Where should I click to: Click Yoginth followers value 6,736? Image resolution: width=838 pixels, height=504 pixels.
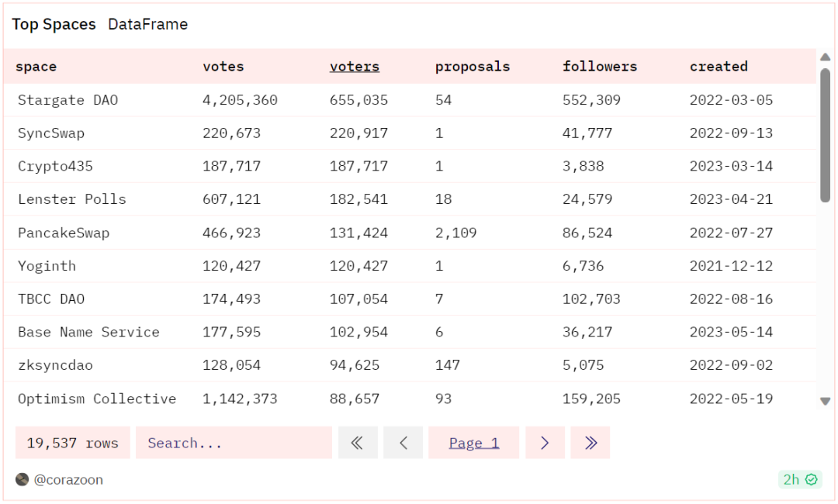pyautogui.click(x=583, y=266)
